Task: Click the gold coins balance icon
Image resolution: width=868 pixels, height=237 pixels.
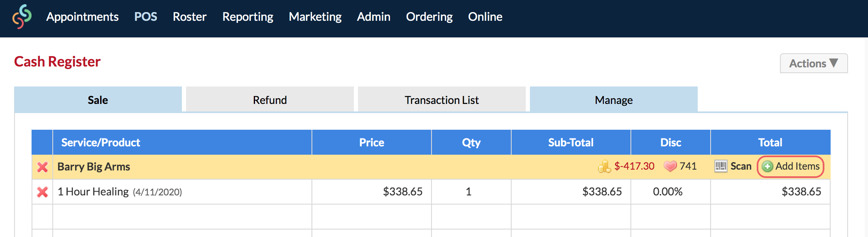Action: (x=604, y=166)
